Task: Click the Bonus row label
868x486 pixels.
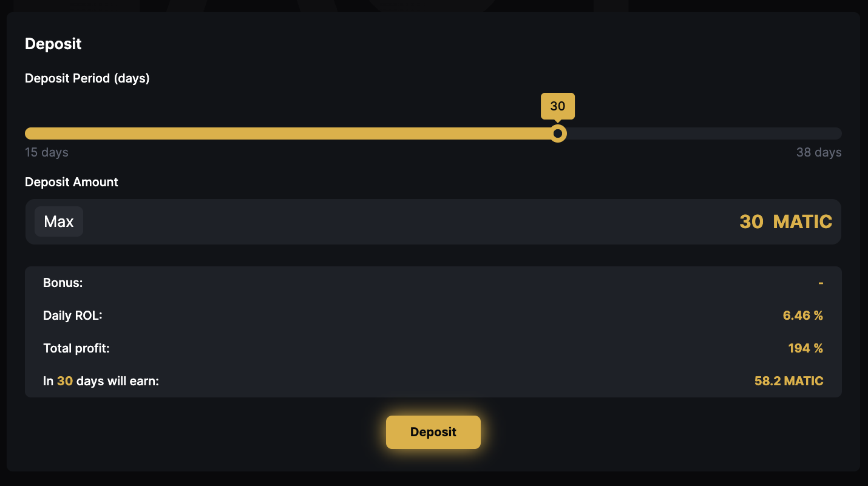Action: (x=63, y=283)
